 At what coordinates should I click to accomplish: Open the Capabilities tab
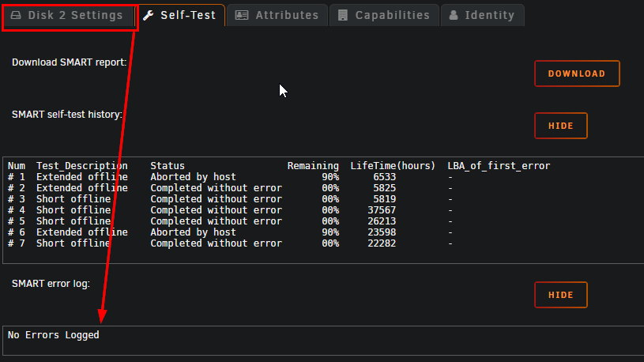pyautogui.click(x=384, y=15)
